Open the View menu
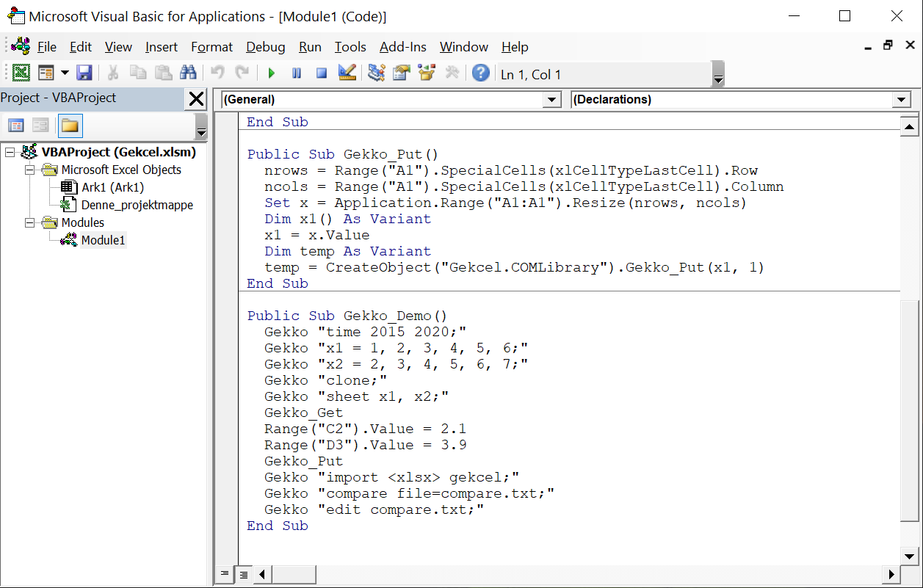The image size is (923, 588). click(118, 47)
